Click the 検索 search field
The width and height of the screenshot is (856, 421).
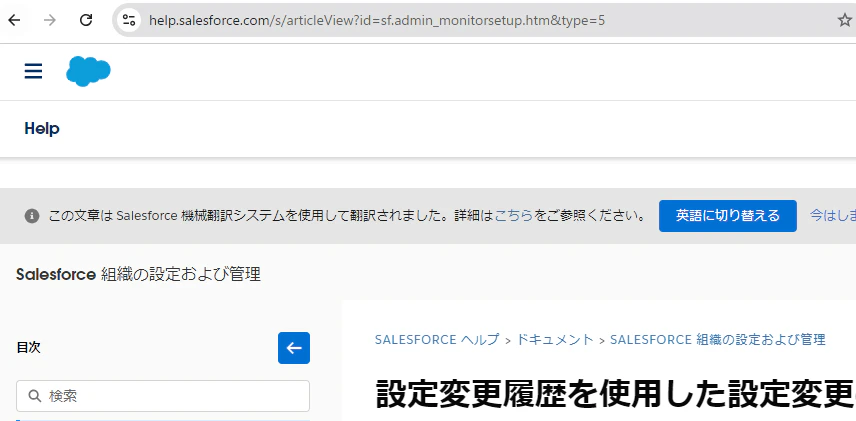pos(163,396)
